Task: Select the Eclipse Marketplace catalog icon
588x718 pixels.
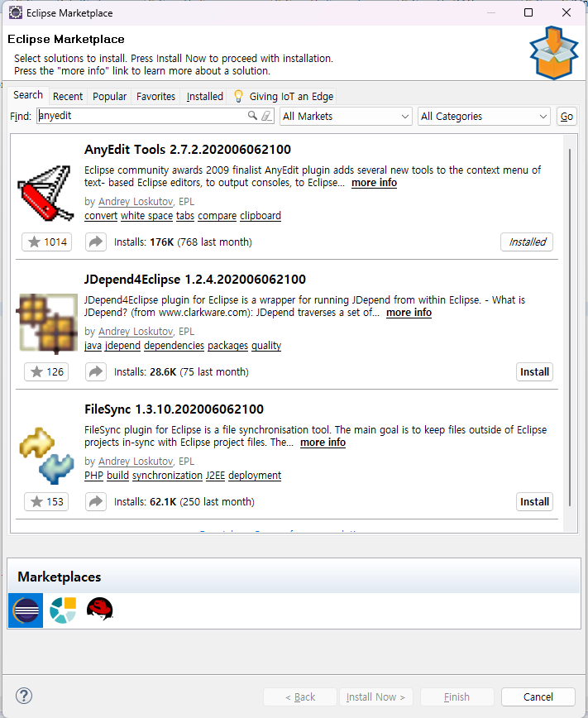Action: [x=26, y=610]
